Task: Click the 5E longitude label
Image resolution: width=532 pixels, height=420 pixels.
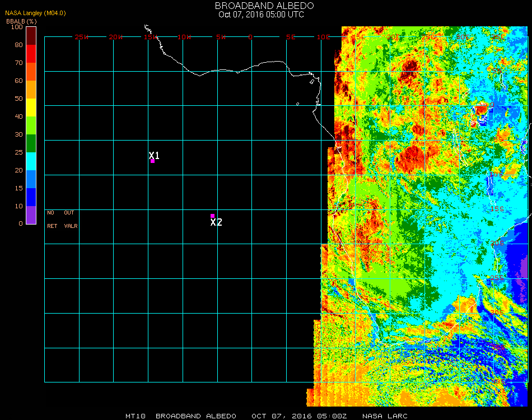Action: 291,37
